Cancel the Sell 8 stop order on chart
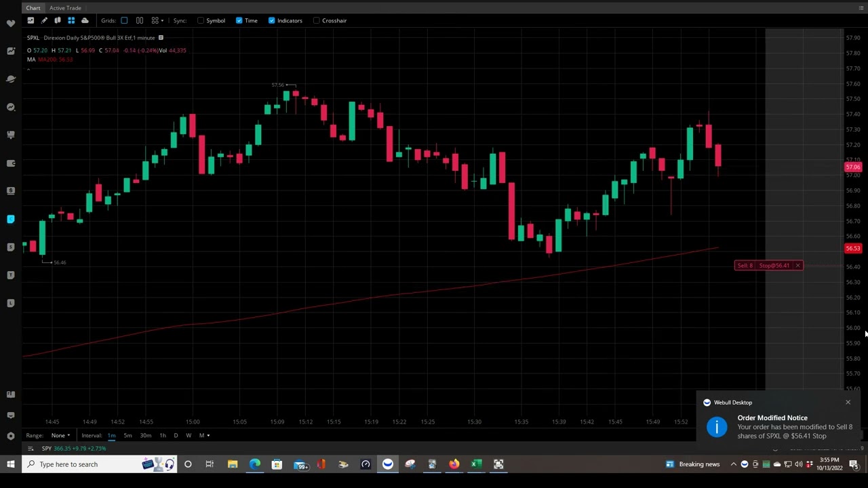The height and width of the screenshot is (488, 868). (797, 265)
